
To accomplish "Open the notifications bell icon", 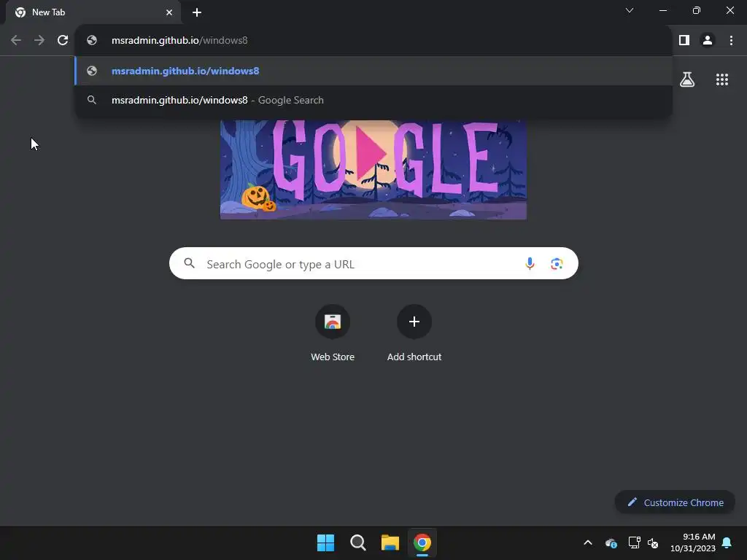I will coord(727,542).
